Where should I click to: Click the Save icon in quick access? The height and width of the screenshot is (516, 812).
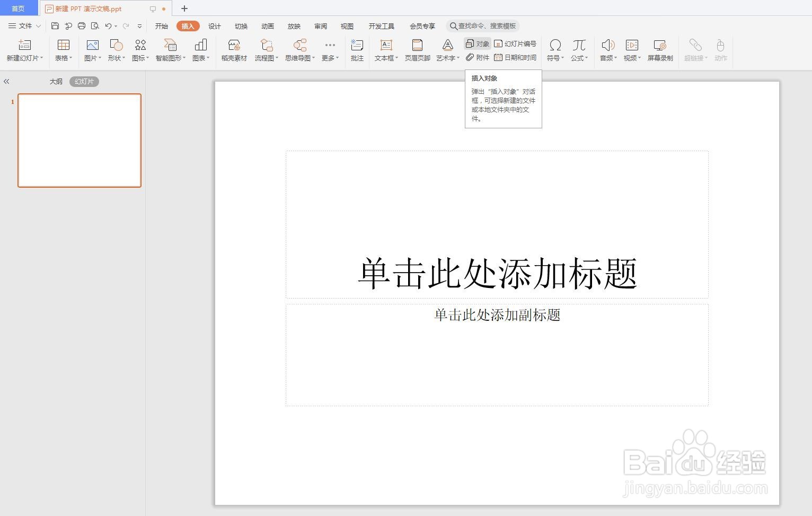(55, 25)
